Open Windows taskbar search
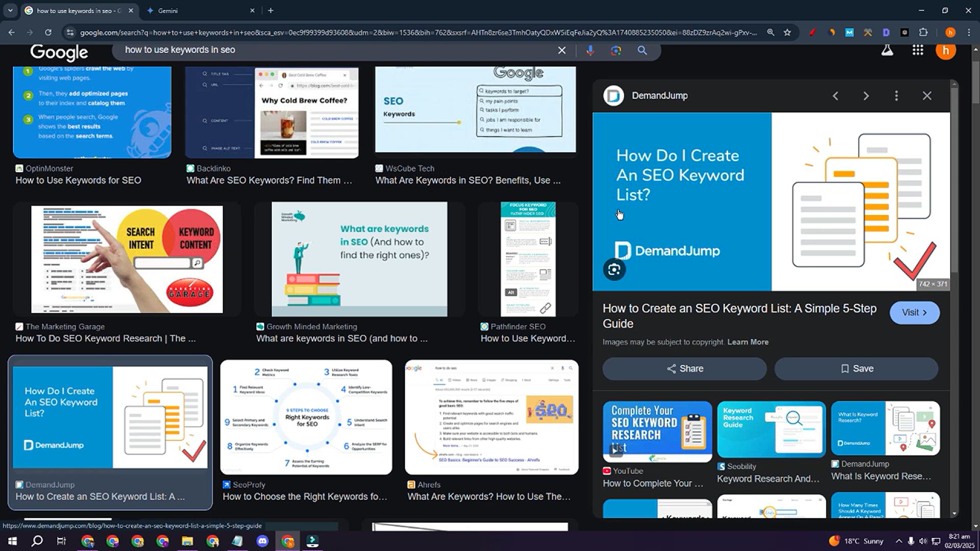The height and width of the screenshot is (551, 980). (37, 541)
